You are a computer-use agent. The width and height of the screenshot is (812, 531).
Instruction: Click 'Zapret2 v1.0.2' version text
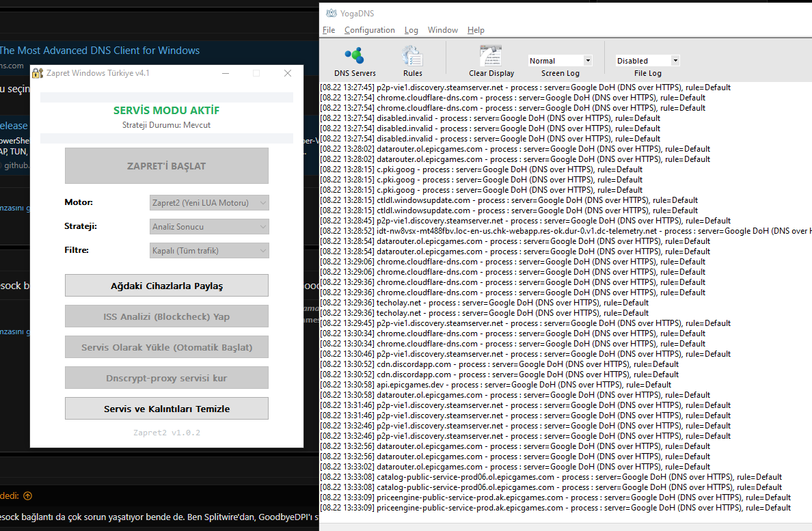(x=167, y=433)
